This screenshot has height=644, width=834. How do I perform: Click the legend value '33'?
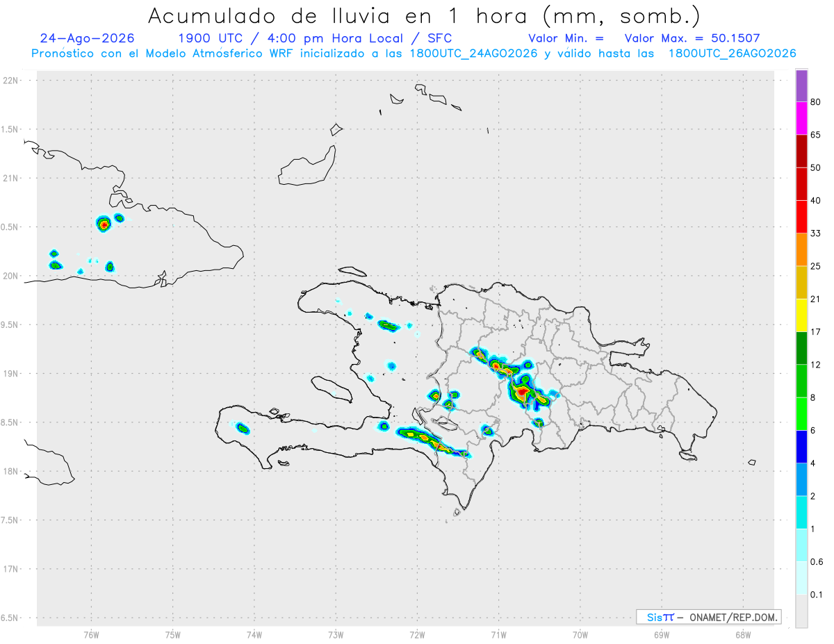click(816, 233)
